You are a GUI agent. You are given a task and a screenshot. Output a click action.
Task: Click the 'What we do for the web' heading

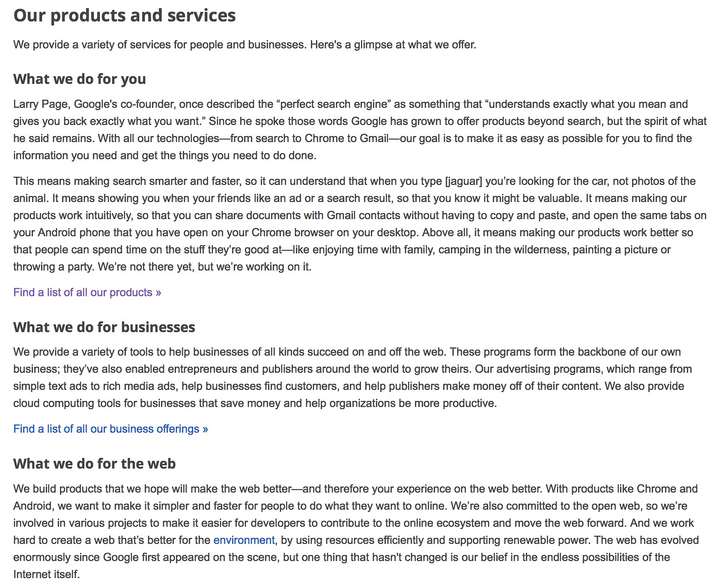coord(94,464)
